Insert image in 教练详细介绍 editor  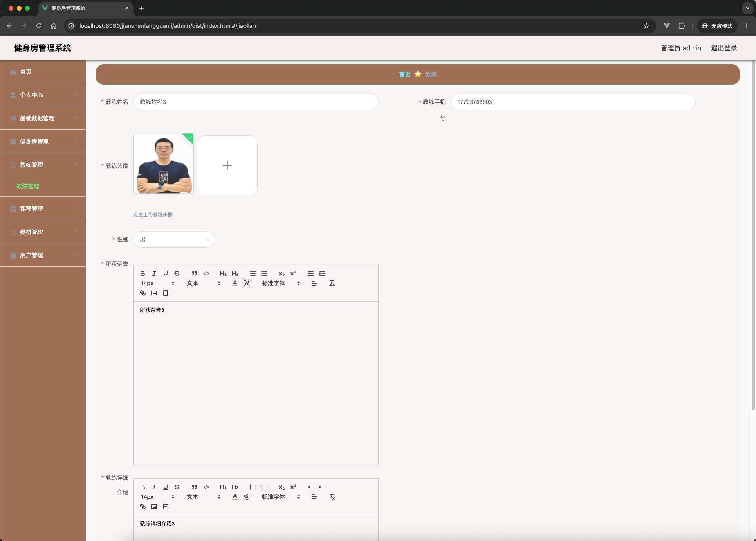tap(154, 507)
